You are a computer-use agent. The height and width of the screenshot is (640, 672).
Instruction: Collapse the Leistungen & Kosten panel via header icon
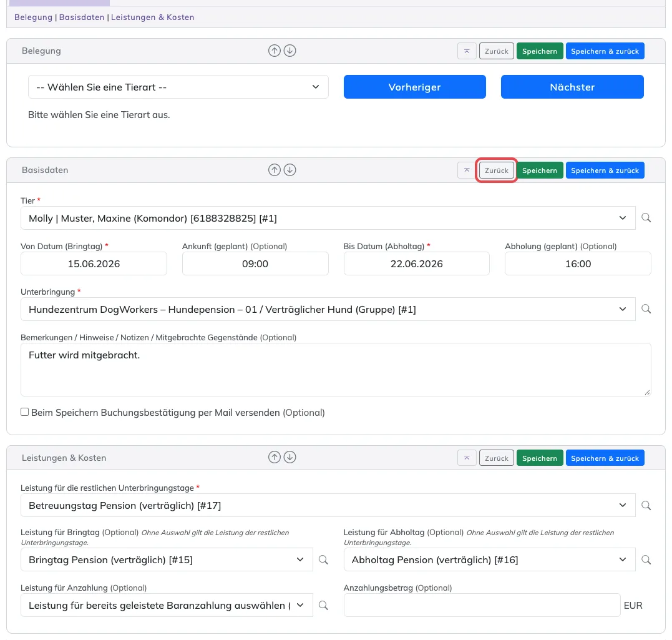(x=467, y=458)
